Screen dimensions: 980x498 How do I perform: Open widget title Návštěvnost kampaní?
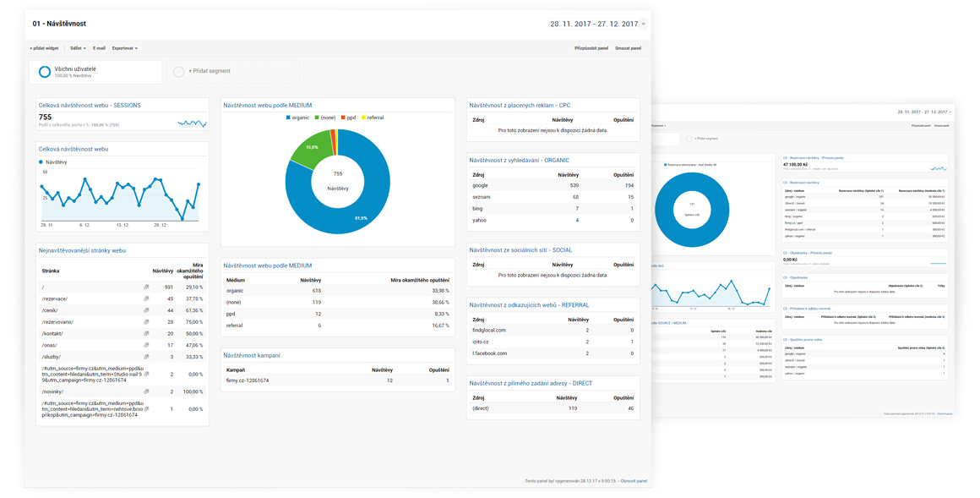253,355
